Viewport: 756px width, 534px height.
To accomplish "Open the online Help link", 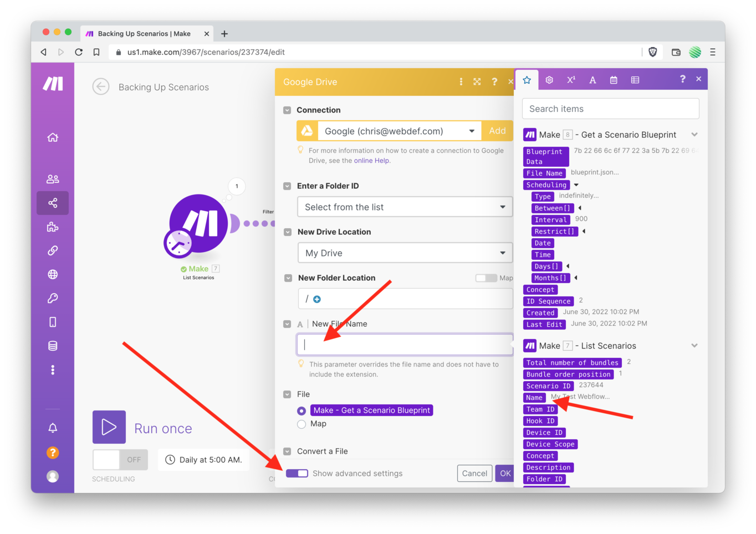I will (x=371, y=161).
